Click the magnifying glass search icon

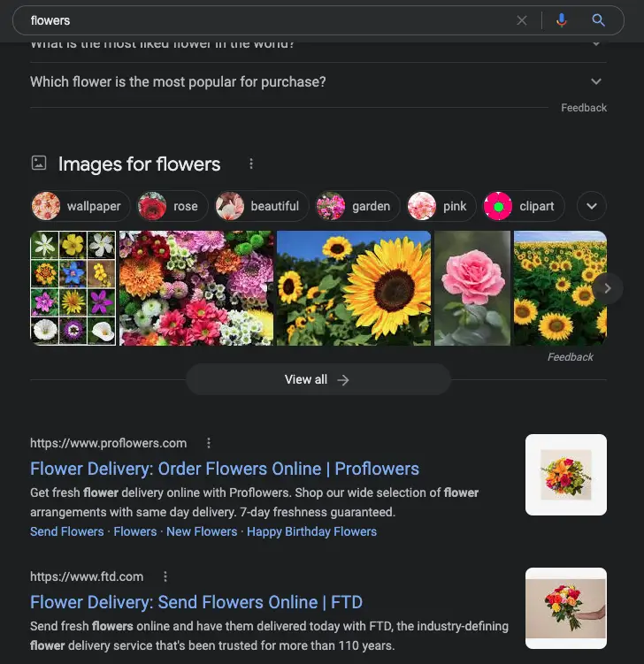pos(599,20)
